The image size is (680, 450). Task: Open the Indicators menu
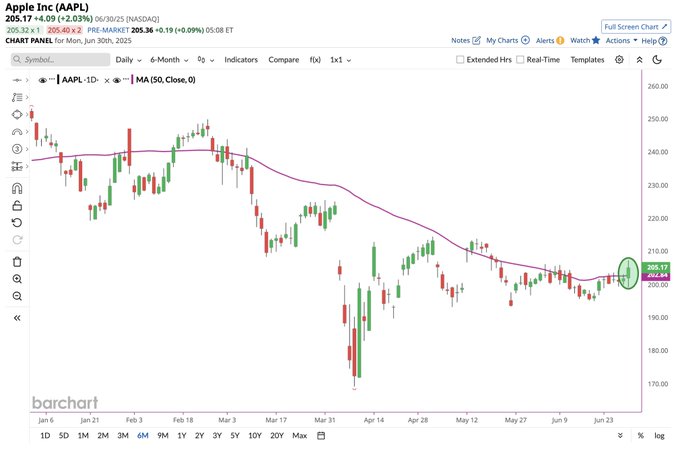coord(241,60)
